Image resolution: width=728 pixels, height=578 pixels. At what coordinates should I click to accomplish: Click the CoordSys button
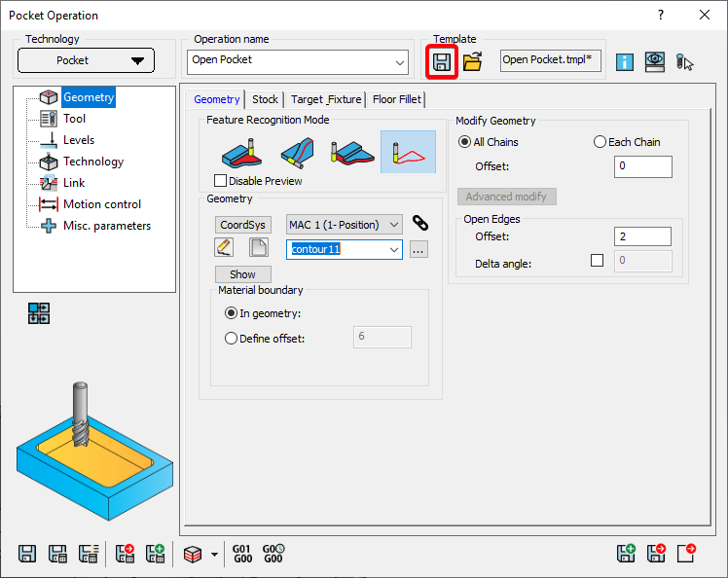pos(242,225)
